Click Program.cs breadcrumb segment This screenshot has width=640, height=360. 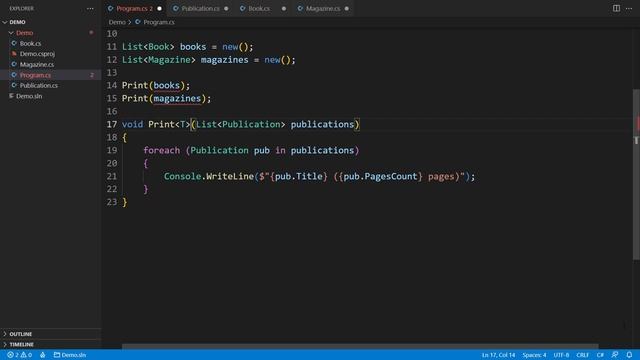(x=159, y=22)
